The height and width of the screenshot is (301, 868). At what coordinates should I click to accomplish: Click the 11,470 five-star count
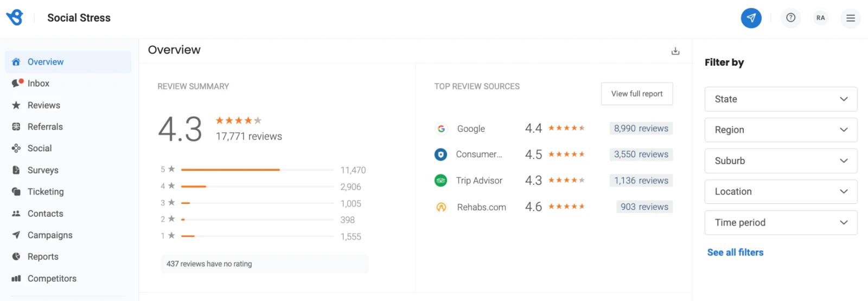[x=353, y=170]
